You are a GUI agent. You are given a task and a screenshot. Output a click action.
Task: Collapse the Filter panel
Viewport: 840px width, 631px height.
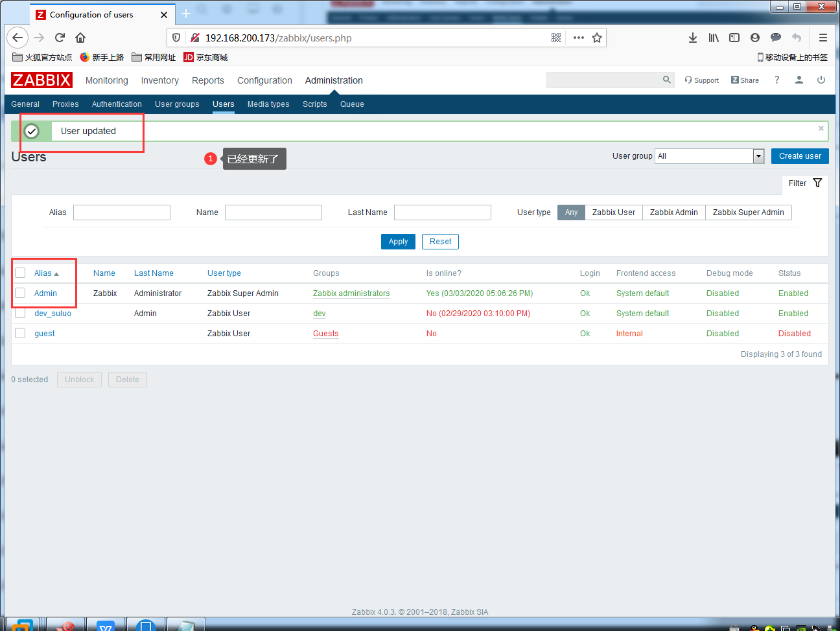click(805, 183)
